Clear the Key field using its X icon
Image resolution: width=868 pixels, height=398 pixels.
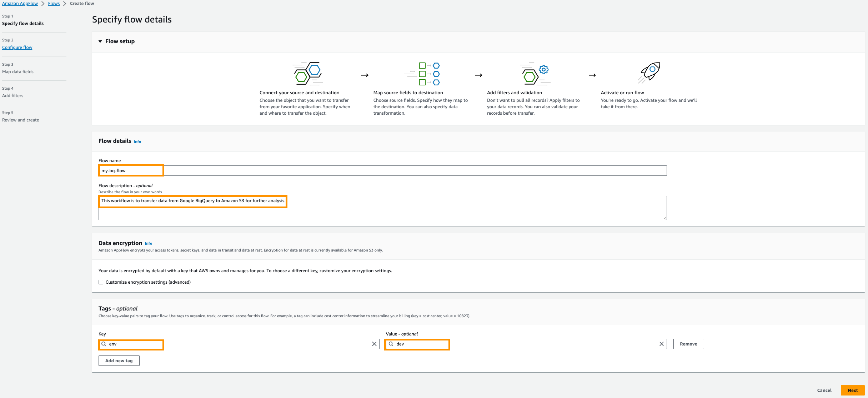coord(374,344)
